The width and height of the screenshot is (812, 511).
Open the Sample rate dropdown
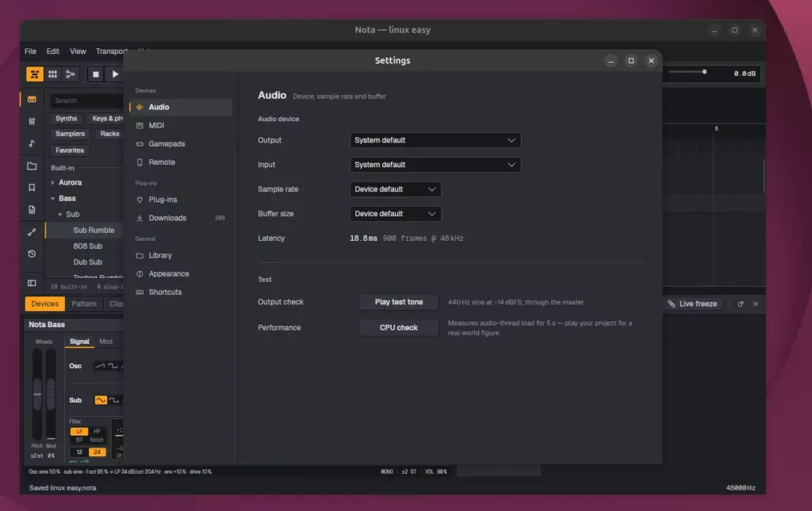tap(395, 189)
